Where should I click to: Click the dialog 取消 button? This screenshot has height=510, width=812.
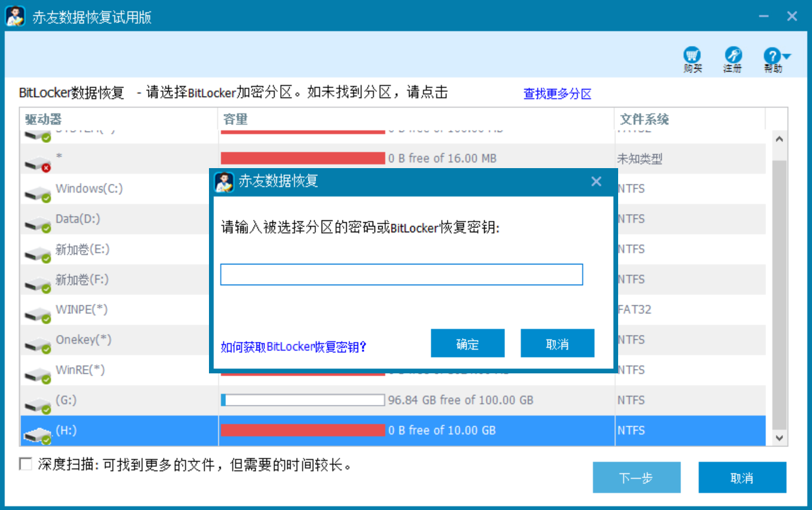coord(557,343)
